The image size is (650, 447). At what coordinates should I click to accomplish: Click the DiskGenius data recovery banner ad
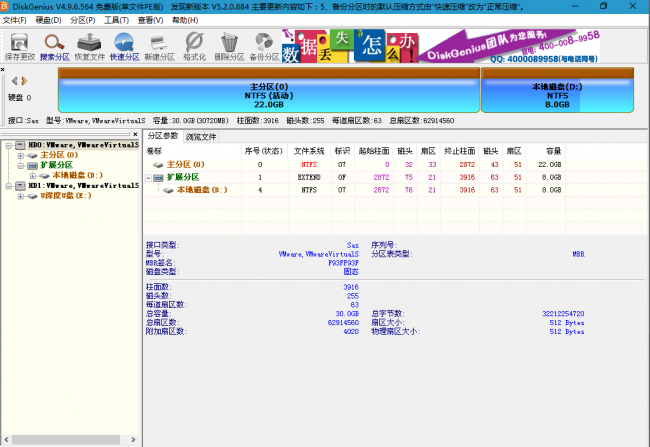point(441,46)
